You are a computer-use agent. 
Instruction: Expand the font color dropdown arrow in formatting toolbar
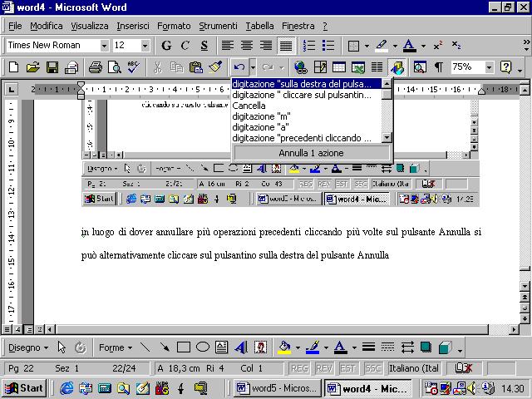(x=423, y=46)
